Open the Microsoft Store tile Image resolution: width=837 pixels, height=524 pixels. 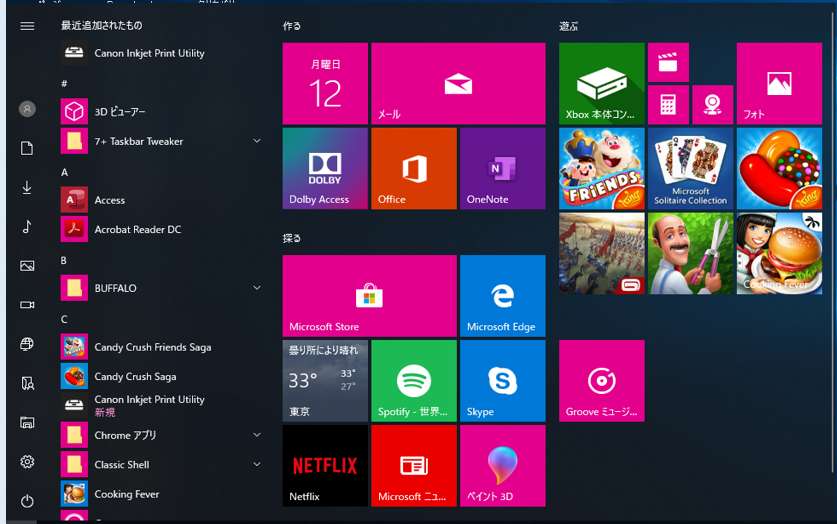[369, 296]
